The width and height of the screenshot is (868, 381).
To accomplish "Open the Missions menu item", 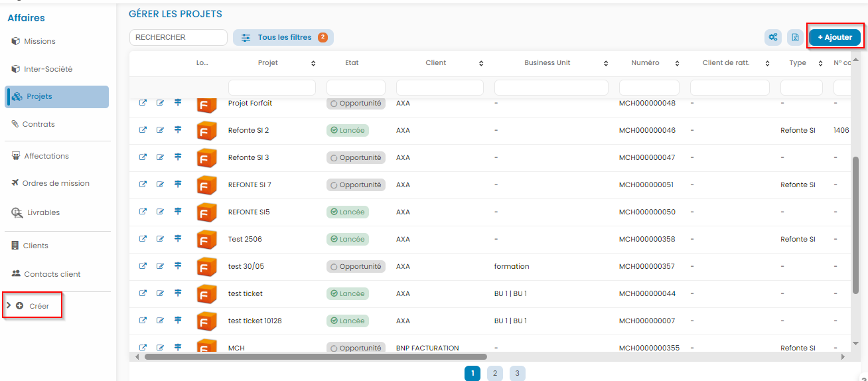I will pos(39,41).
